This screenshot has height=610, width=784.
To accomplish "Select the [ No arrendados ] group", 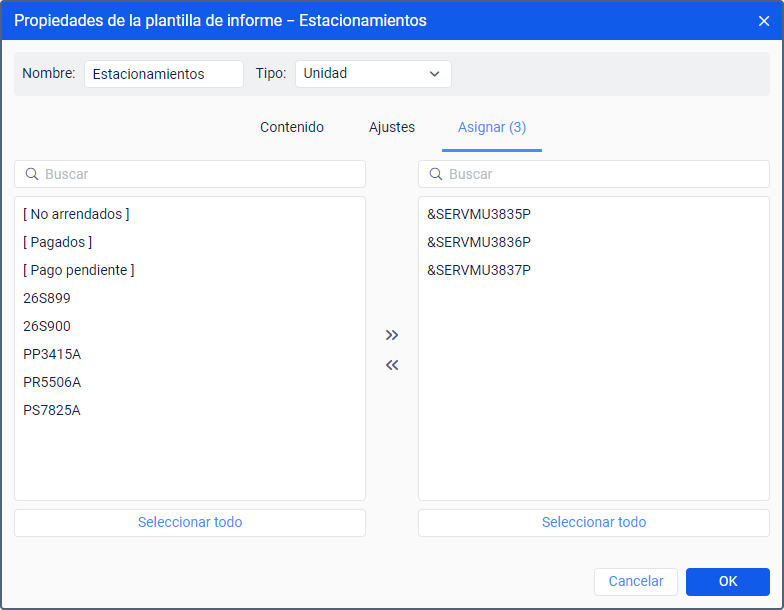I will (76, 214).
